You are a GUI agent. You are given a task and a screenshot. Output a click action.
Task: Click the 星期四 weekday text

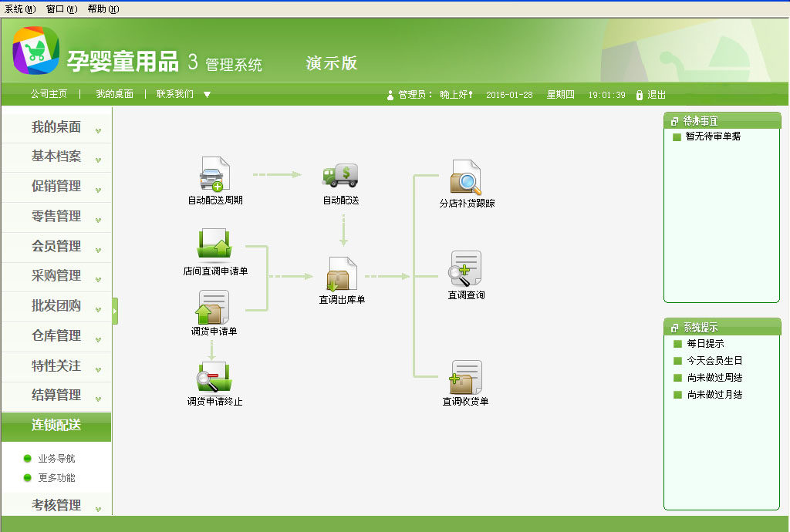tap(560, 95)
